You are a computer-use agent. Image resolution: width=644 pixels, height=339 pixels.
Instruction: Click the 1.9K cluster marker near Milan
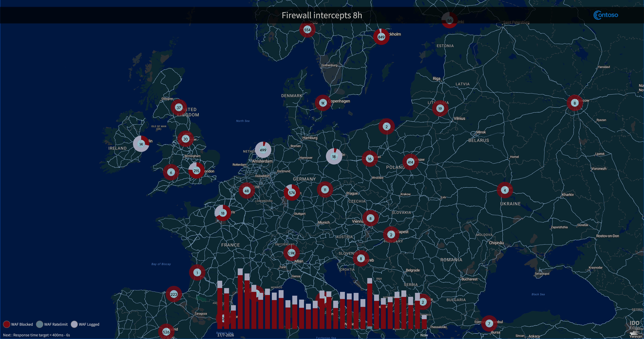click(x=292, y=253)
